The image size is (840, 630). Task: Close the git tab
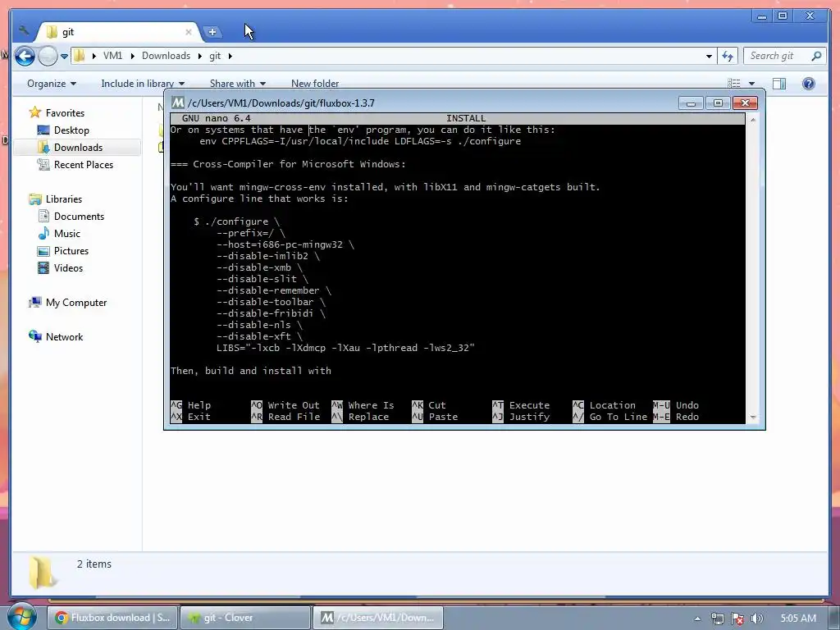tap(189, 32)
